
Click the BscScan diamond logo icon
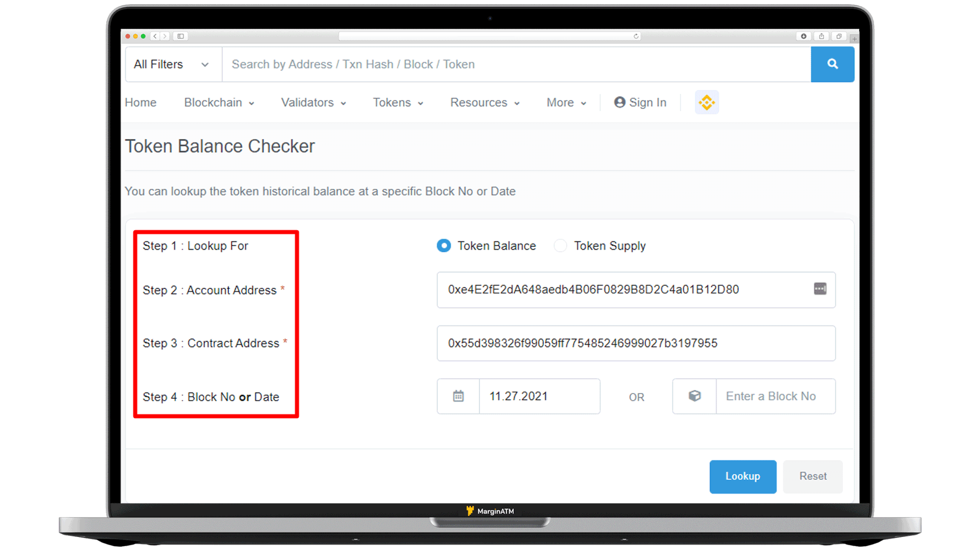(x=707, y=102)
